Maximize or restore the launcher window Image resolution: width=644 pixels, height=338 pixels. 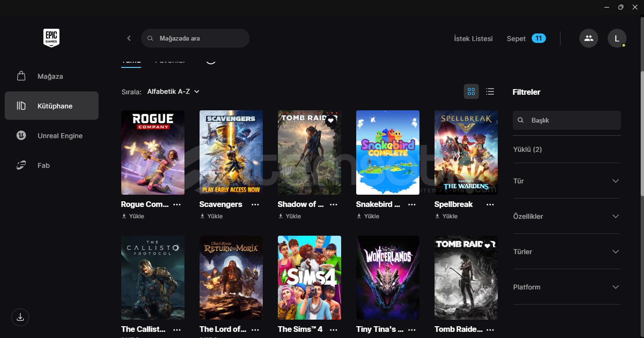621,7
